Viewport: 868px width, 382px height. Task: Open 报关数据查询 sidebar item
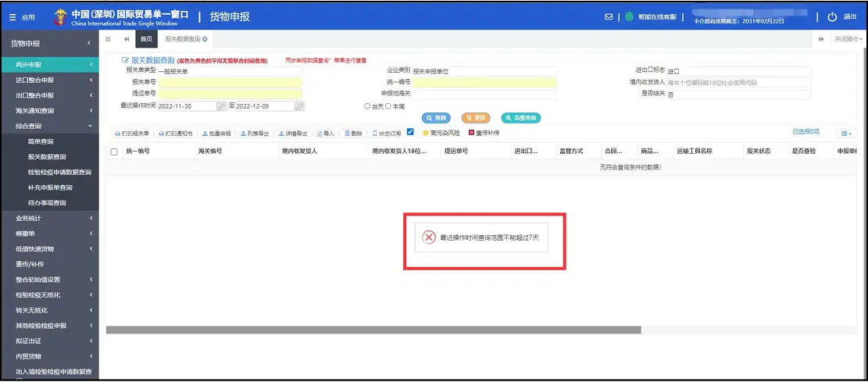47,157
